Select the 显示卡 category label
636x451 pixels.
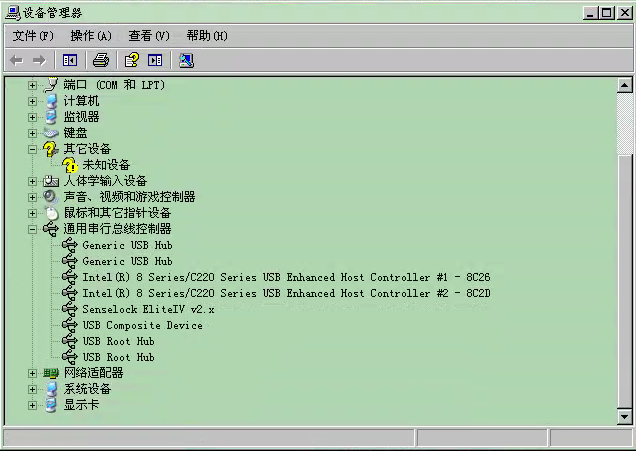tap(82, 405)
